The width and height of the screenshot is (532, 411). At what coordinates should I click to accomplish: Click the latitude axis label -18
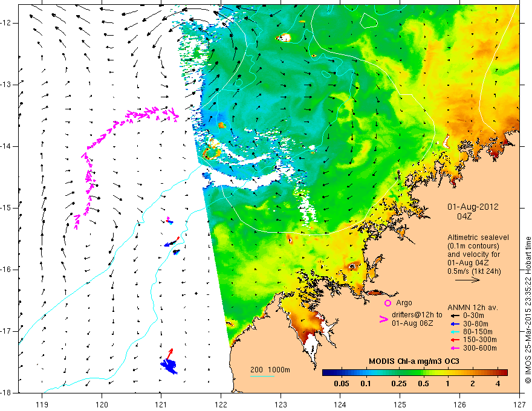[x=7, y=393]
